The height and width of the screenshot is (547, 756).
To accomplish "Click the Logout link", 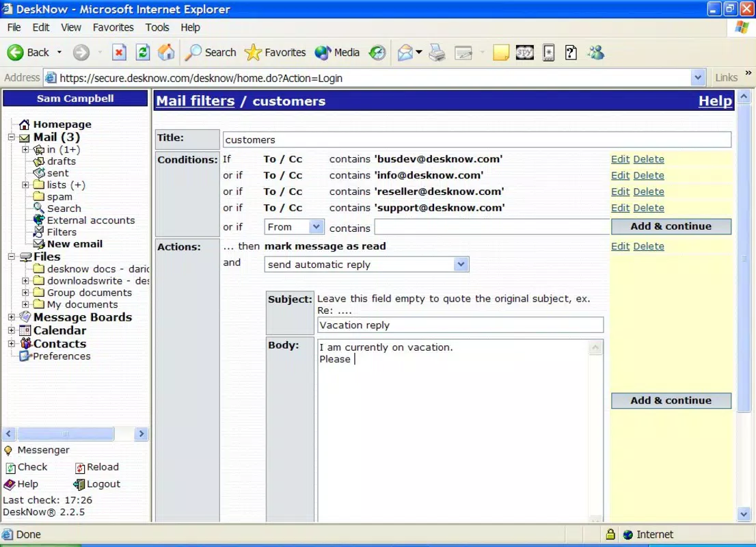I will click(104, 484).
